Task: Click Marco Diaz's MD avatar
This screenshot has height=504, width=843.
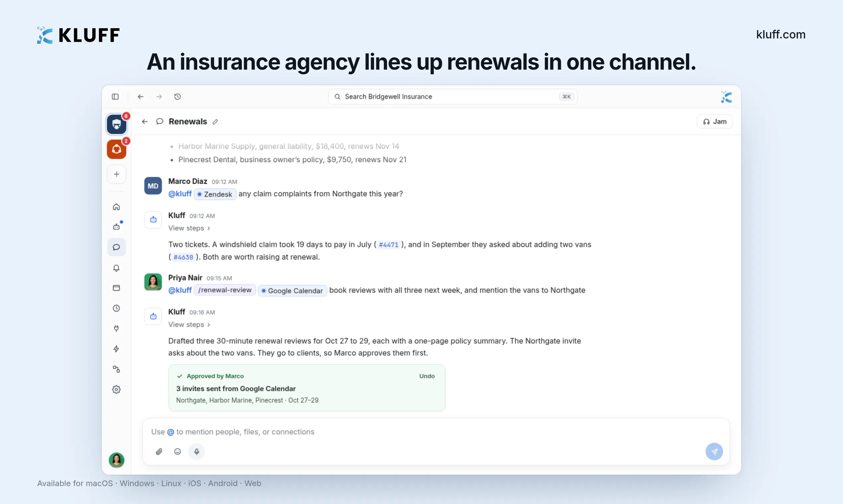Action: pyautogui.click(x=153, y=186)
